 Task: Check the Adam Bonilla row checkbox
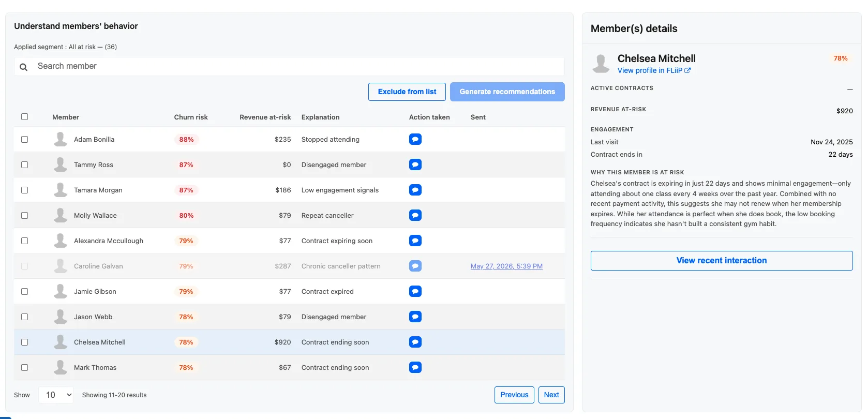point(24,139)
